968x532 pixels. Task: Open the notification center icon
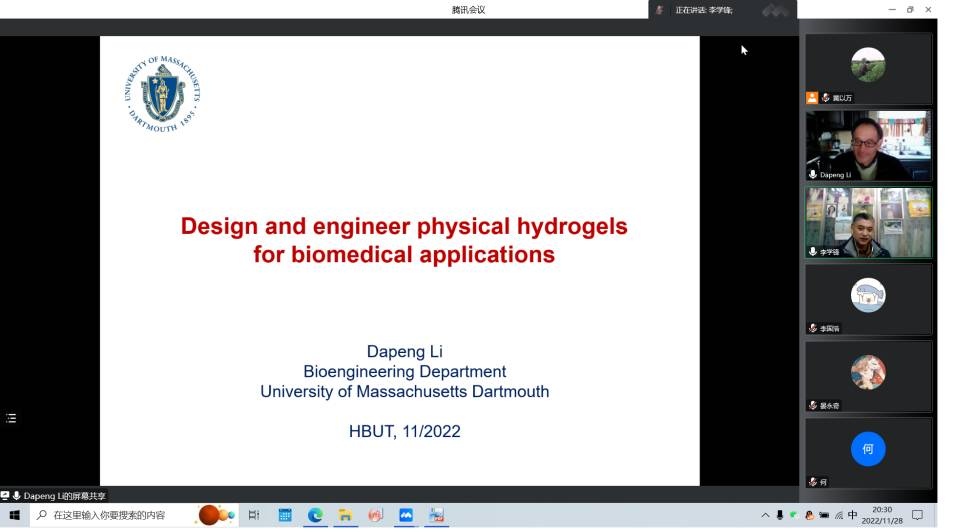pyautogui.click(x=917, y=516)
